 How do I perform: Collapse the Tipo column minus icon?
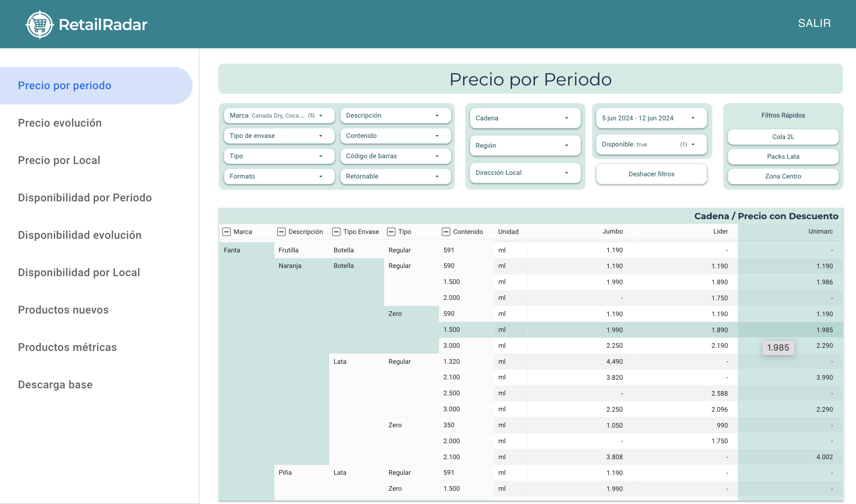391,232
